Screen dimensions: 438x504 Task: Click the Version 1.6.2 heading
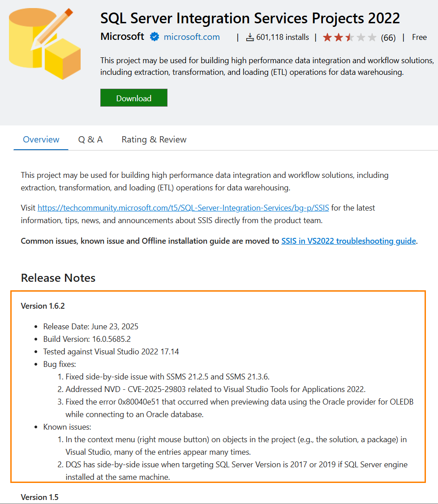[x=43, y=306]
